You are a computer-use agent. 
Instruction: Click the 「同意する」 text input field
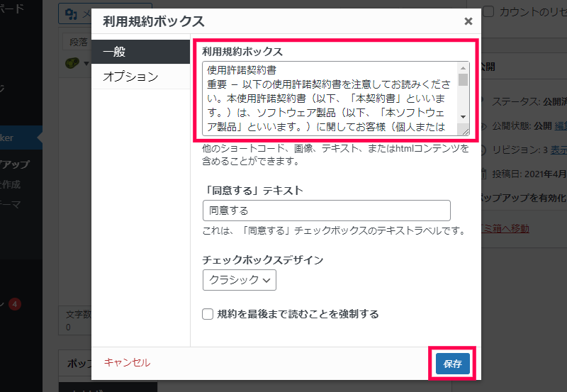tap(327, 211)
